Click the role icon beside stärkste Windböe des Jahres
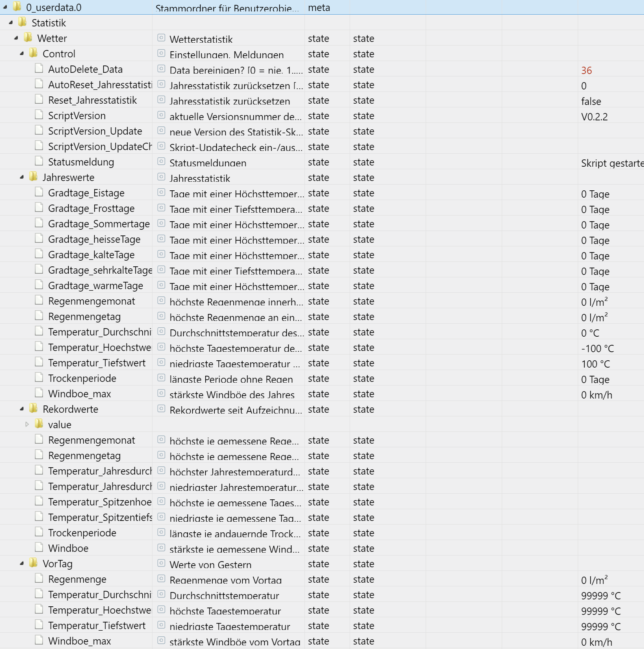 coord(161,393)
